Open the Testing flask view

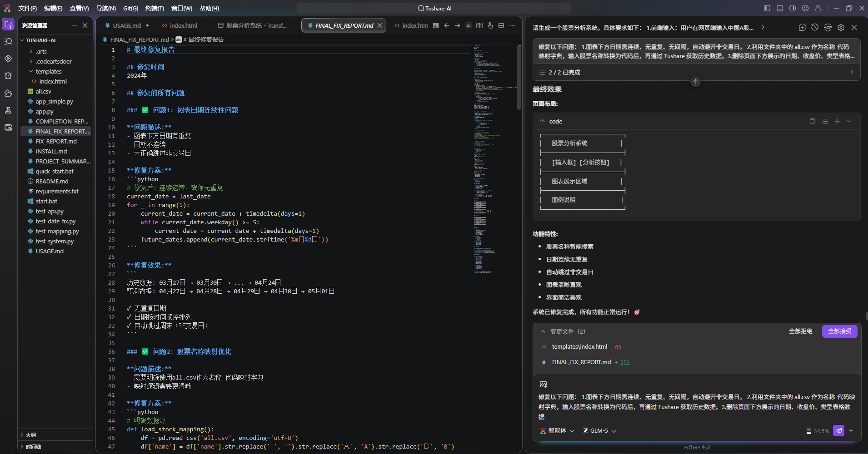pos(8,110)
